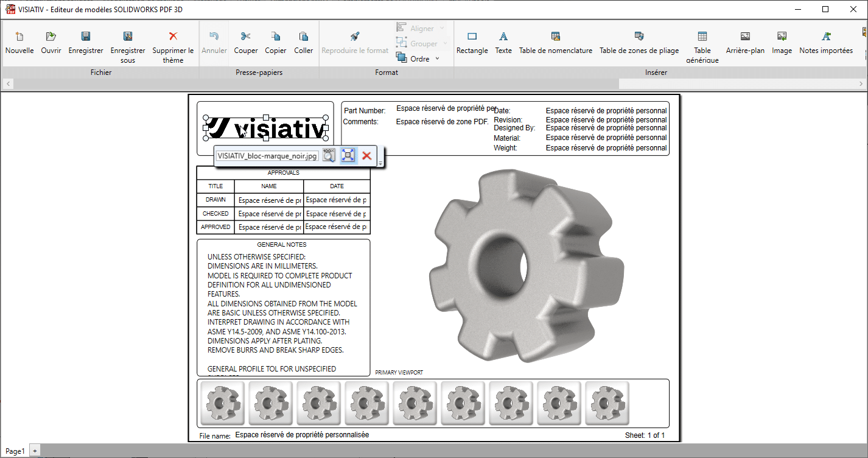This screenshot has height=458, width=868.
Task: Open the Ordre dropdown
Action: click(418, 58)
